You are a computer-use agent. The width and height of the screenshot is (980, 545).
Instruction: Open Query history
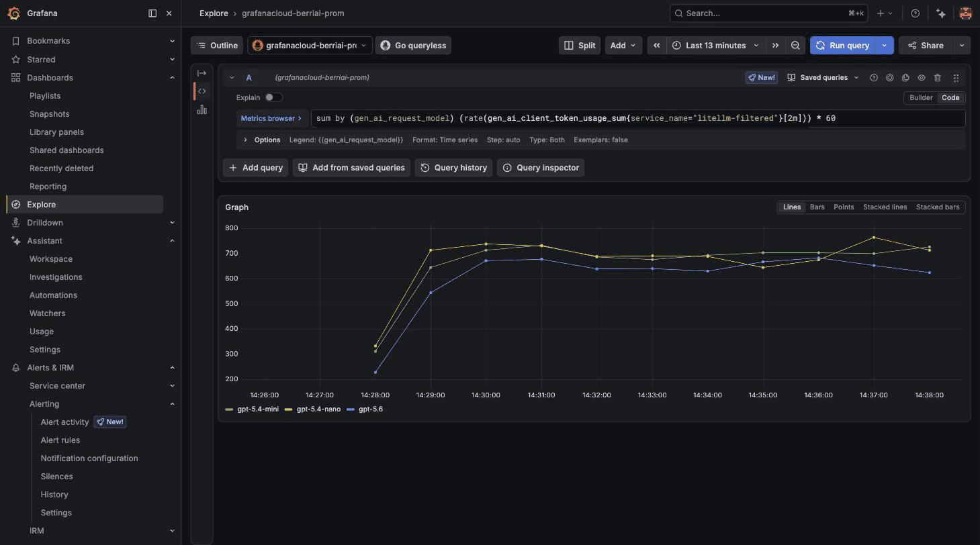click(453, 168)
